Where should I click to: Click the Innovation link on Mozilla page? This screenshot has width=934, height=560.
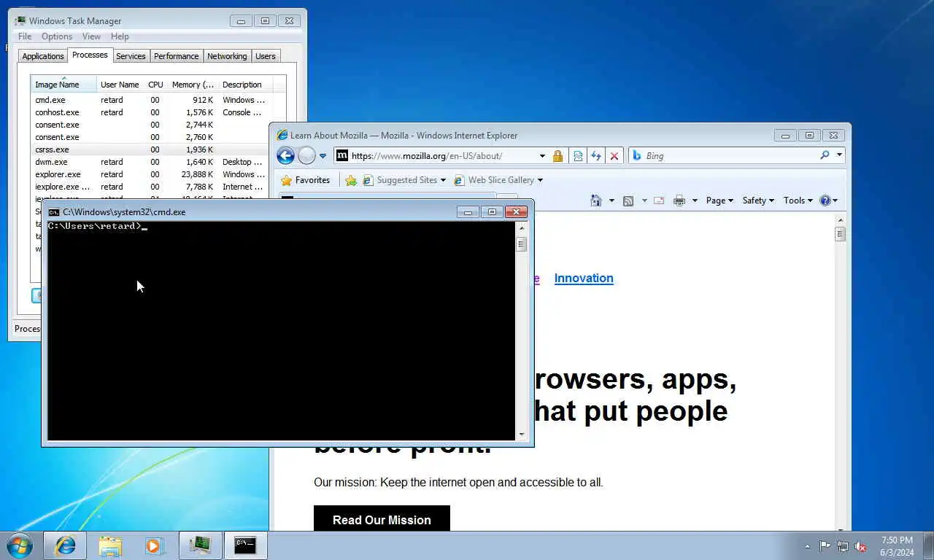click(584, 278)
